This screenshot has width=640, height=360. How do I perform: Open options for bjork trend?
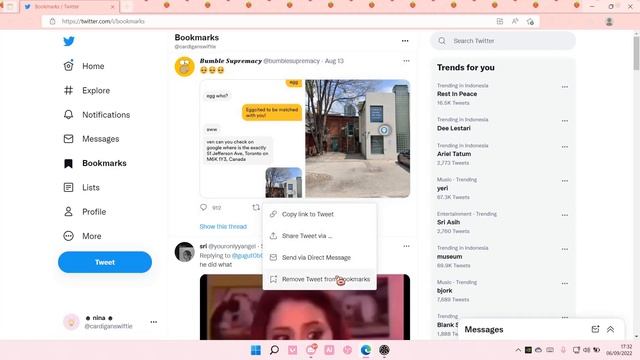[564, 283]
